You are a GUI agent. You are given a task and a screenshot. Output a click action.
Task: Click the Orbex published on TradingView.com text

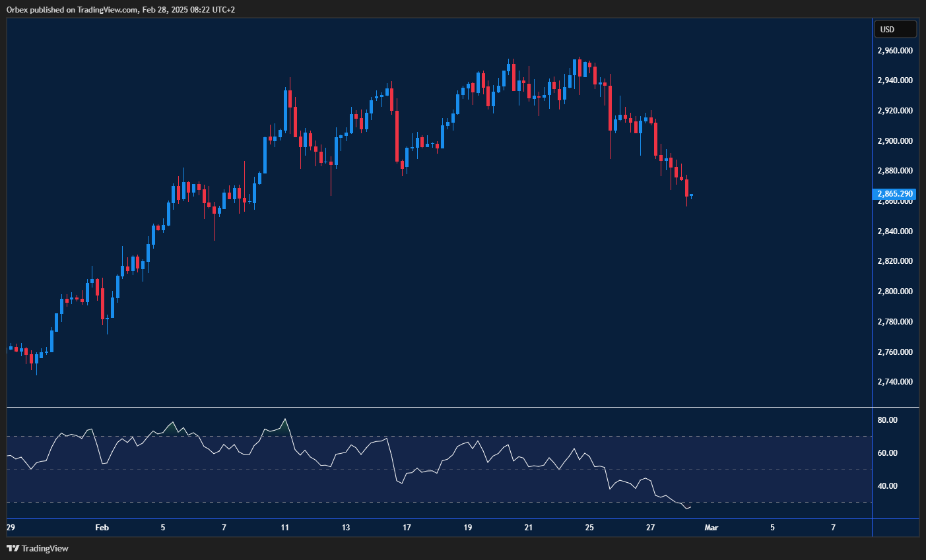tap(120, 9)
